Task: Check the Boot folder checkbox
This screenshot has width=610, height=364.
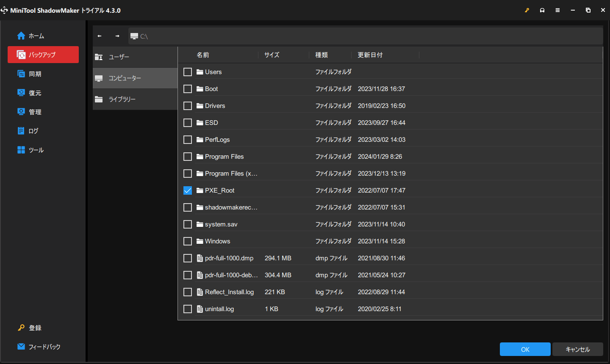Action: 188,89
